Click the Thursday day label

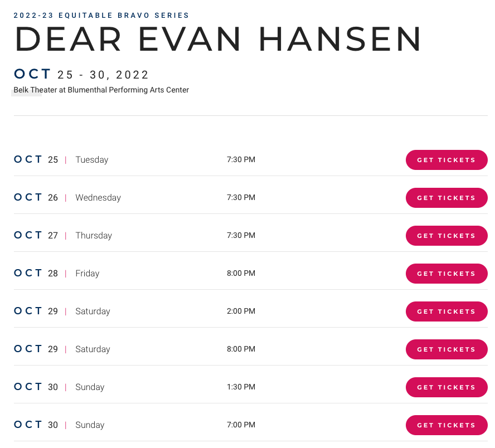pos(94,236)
